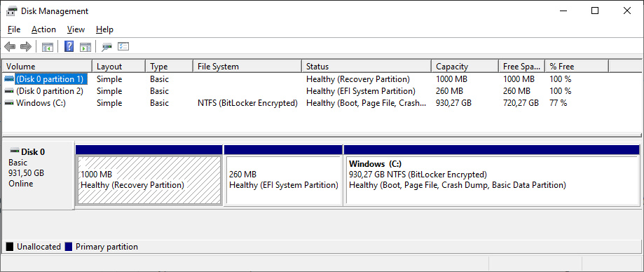Click the 931,50 GB disk size text
The width and height of the screenshot is (644, 272).
(x=27, y=173)
